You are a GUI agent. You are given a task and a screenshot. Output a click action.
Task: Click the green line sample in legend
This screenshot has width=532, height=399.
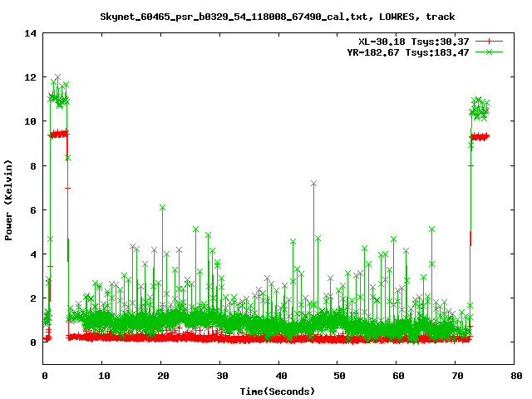pyautogui.click(x=489, y=52)
